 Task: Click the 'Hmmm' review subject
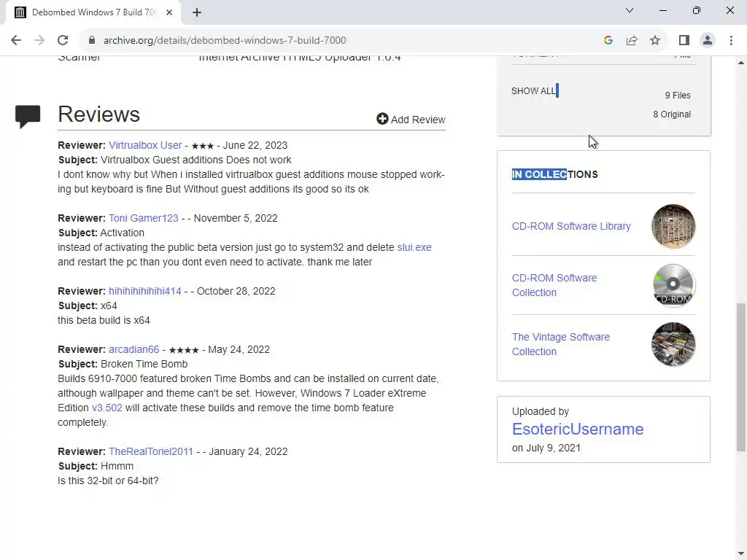pos(117,466)
